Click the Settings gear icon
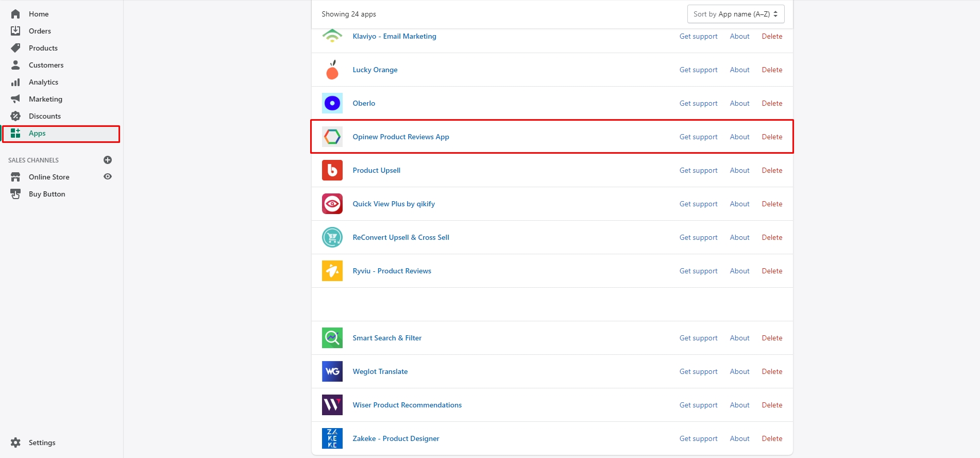The width and height of the screenshot is (980, 458). pos(15,443)
